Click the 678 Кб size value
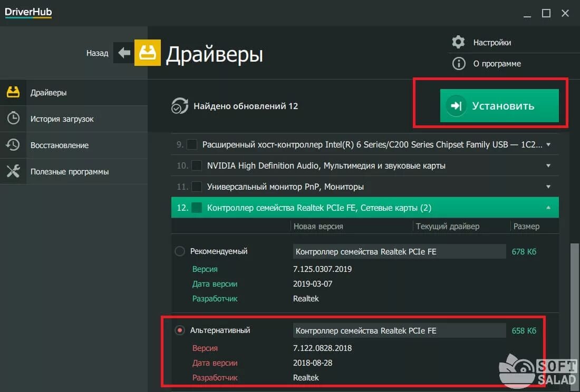 pos(524,252)
